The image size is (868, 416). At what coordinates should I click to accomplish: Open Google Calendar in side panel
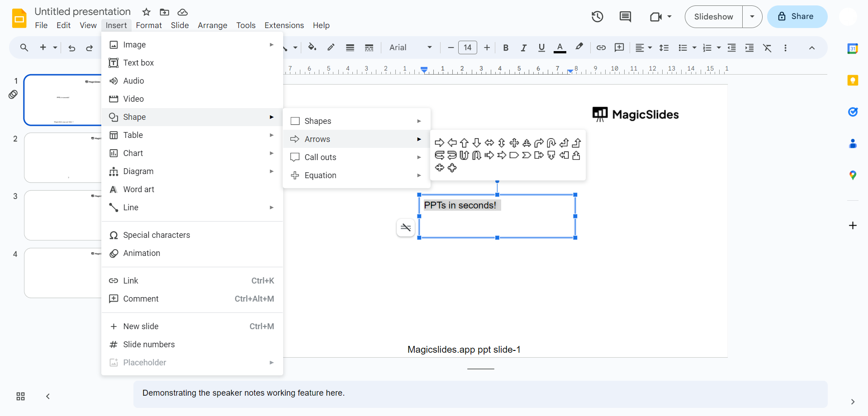click(x=853, y=48)
